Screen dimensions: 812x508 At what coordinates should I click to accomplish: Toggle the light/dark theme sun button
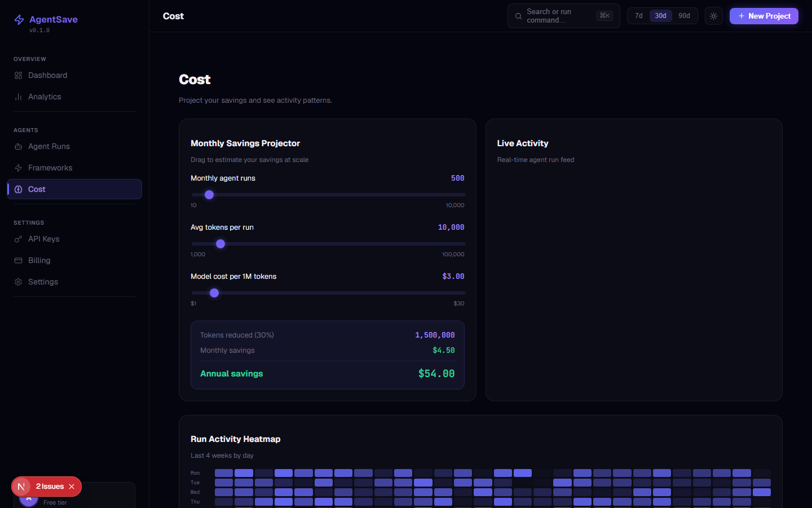pos(713,16)
